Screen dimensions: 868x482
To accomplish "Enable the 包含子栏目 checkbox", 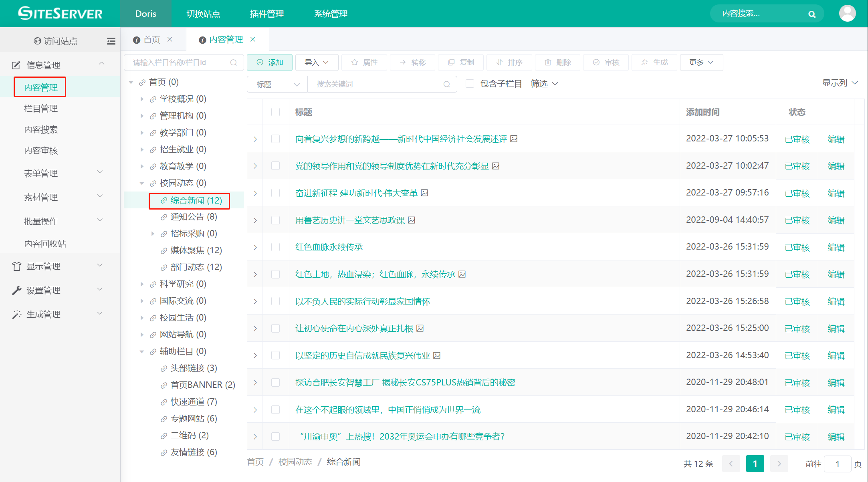I will click(470, 83).
